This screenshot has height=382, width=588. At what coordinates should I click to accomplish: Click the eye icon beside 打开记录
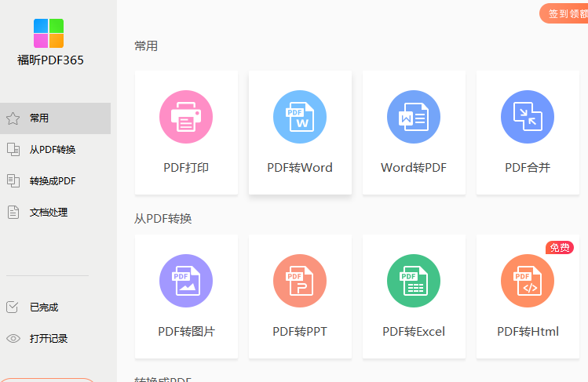point(13,339)
